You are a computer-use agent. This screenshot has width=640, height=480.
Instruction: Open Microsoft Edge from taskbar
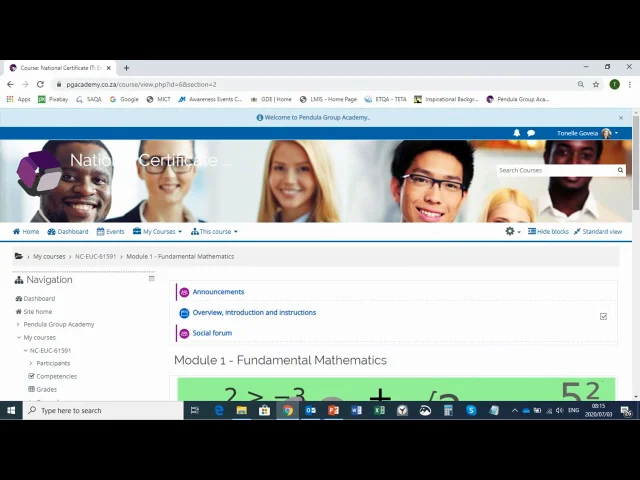(x=219, y=411)
